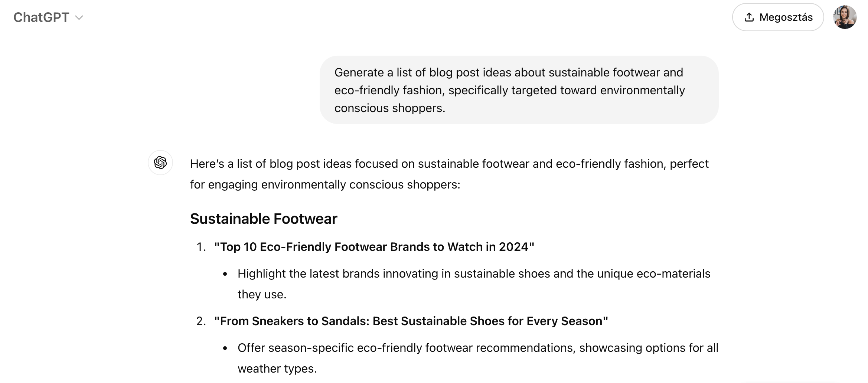Click the upload arrow icon in Megosztás
This screenshot has width=868, height=383.
[749, 17]
